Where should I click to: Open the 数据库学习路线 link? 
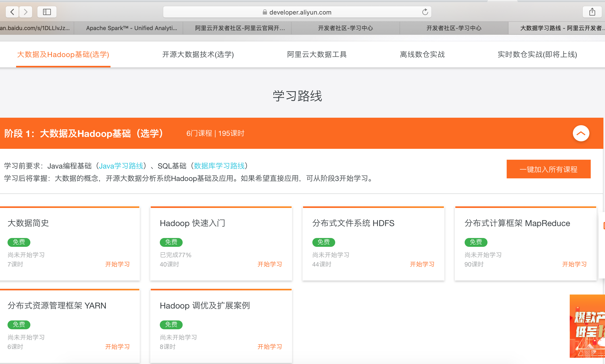coord(219,166)
